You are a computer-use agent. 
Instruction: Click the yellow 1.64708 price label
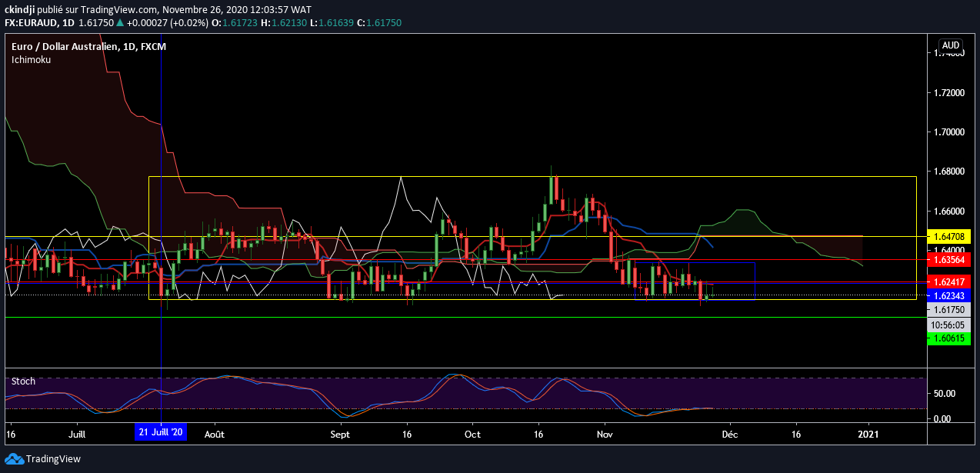[948, 236]
